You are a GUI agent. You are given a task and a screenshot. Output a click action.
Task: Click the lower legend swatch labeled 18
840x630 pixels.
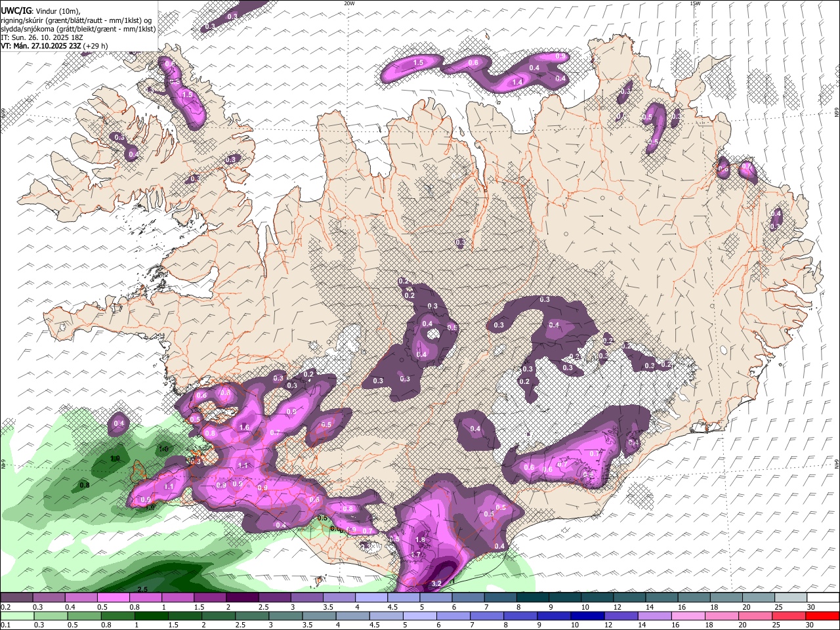coord(723,616)
